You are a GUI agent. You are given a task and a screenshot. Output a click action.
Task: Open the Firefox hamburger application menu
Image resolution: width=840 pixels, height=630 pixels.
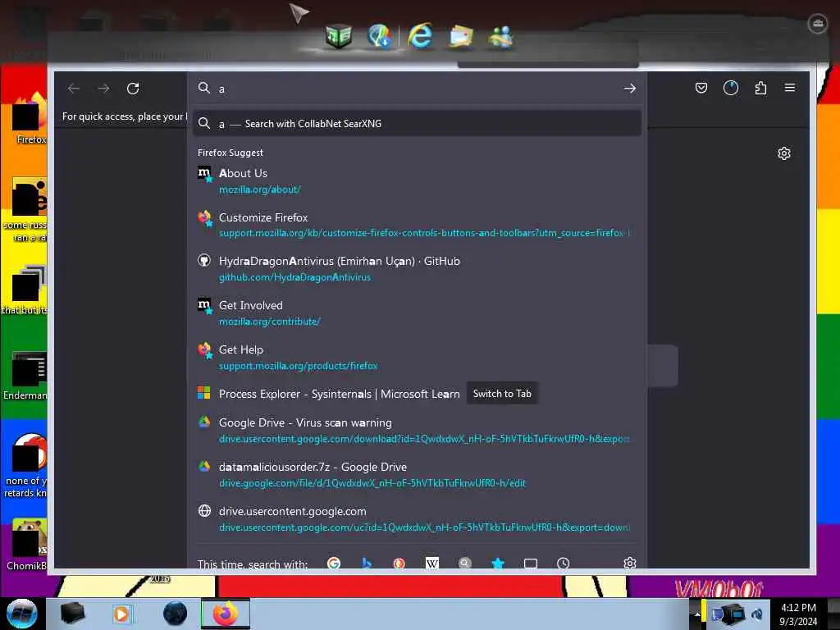coord(790,88)
